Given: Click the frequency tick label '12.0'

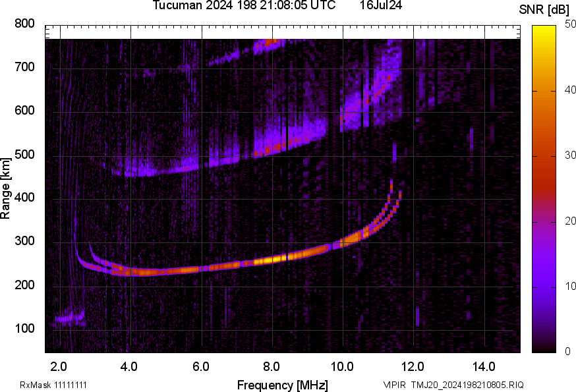Looking at the screenshot, I should click(413, 367).
